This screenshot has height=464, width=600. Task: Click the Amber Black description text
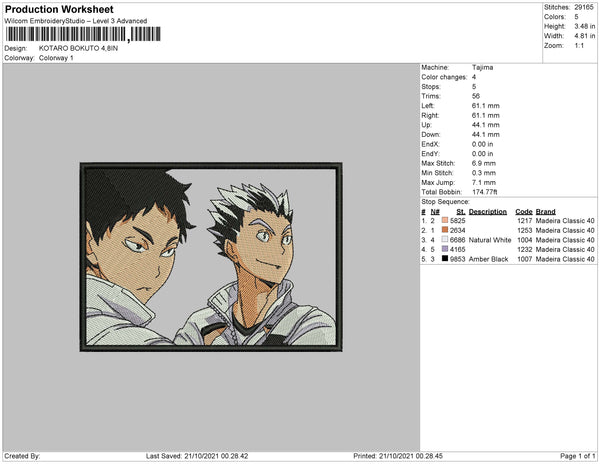488,259
